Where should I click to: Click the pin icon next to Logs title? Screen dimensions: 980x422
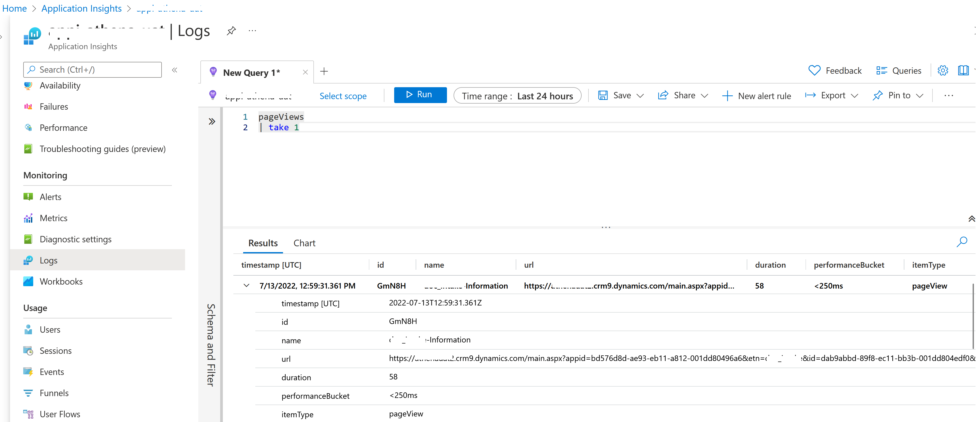click(231, 31)
